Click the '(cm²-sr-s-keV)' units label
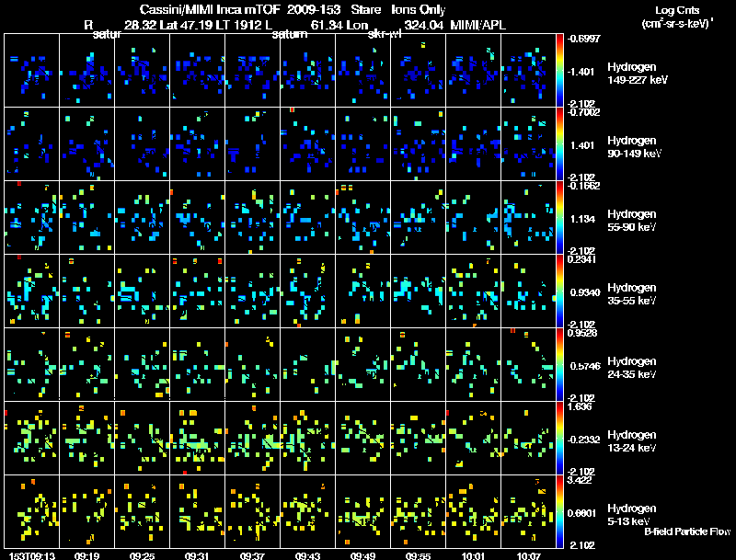Image resolution: width=736 pixels, height=560 pixels. (677, 24)
